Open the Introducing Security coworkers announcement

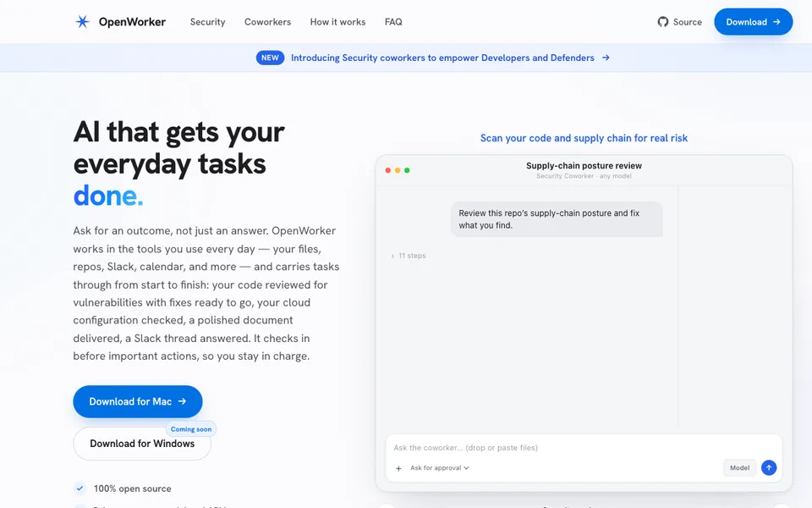[x=442, y=58]
